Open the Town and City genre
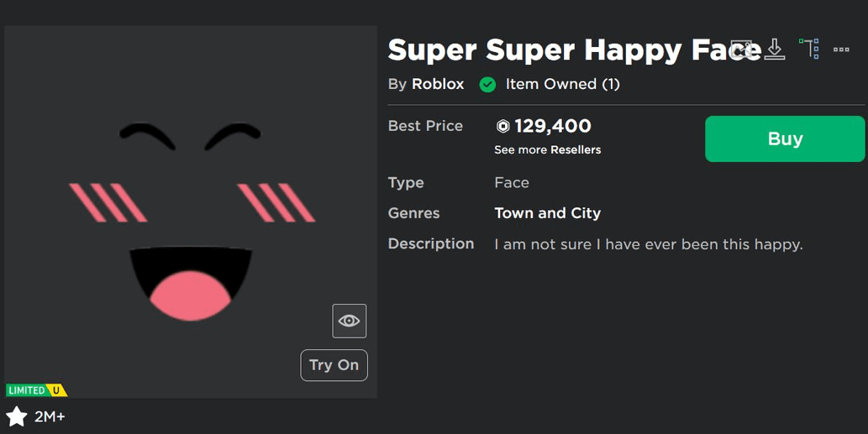The image size is (868, 434). [x=548, y=213]
